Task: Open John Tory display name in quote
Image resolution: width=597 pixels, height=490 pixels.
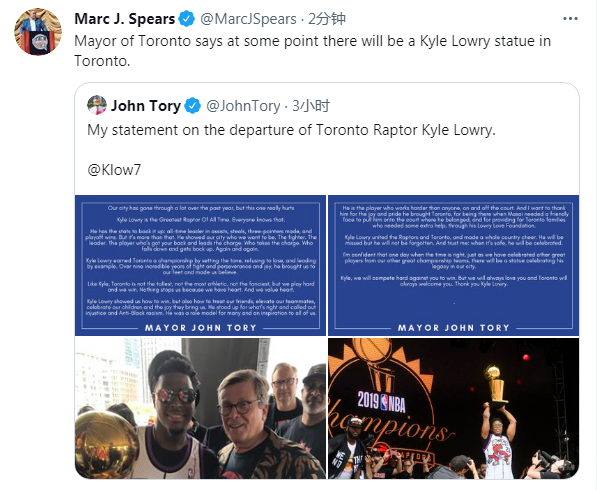Action: [x=146, y=106]
